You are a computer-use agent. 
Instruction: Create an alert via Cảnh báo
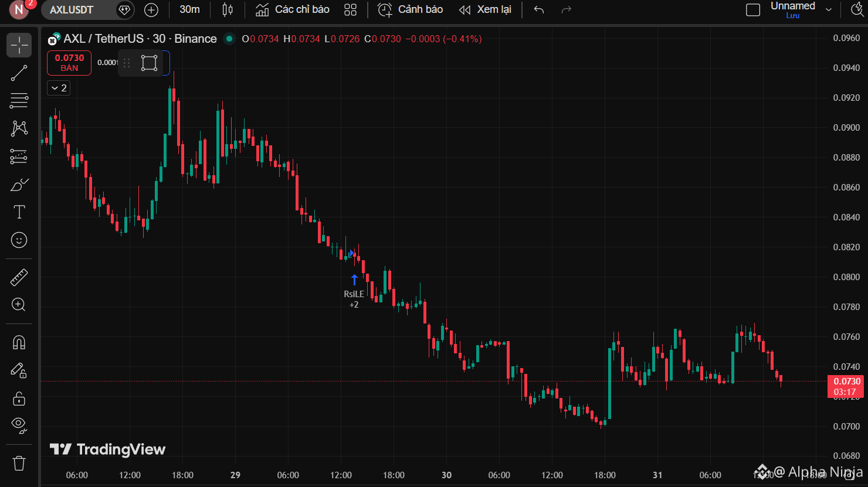[411, 10]
